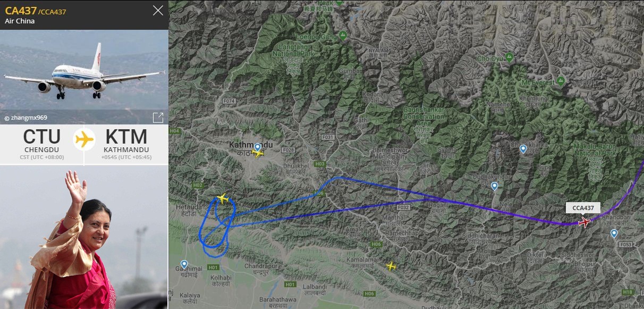Click the yellow plane near Kamalamai
The width and height of the screenshot is (644, 309).
click(391, 265)
